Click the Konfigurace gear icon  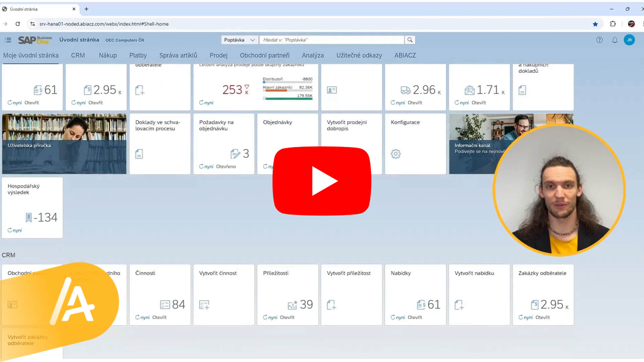(x=396, y=154)
